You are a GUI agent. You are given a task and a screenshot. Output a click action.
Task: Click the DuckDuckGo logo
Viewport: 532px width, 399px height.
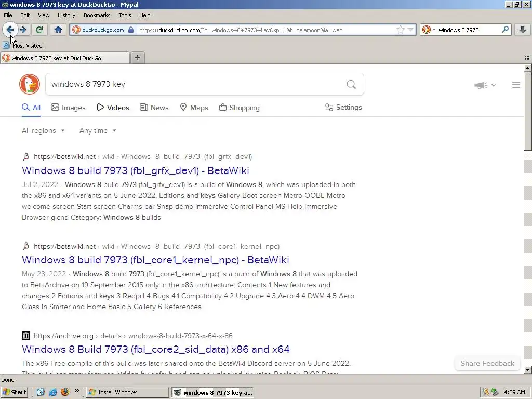pos(30,84)
